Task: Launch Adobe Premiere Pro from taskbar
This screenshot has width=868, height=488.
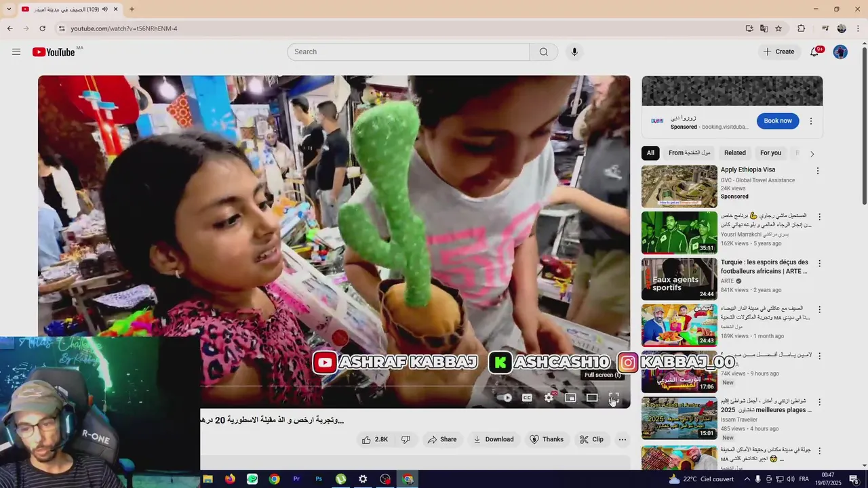Action: [296, 479]
